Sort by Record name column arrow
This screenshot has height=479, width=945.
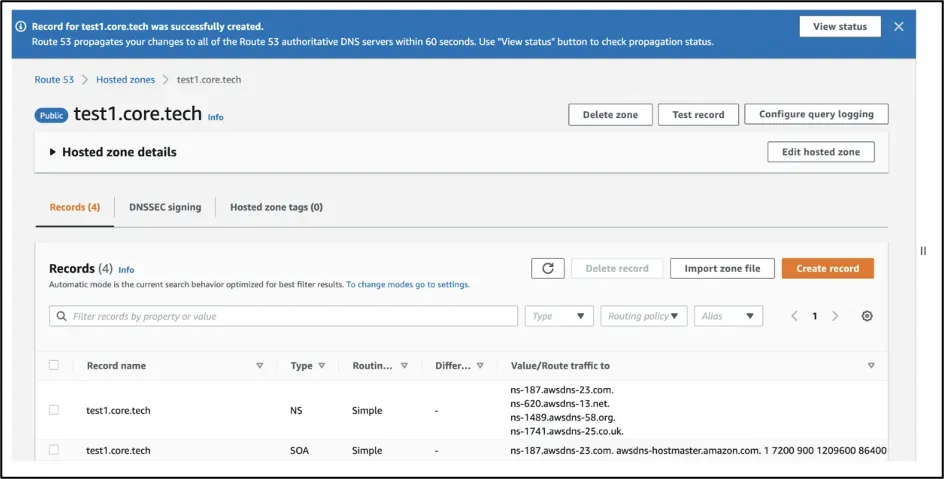tap(260, 366)
